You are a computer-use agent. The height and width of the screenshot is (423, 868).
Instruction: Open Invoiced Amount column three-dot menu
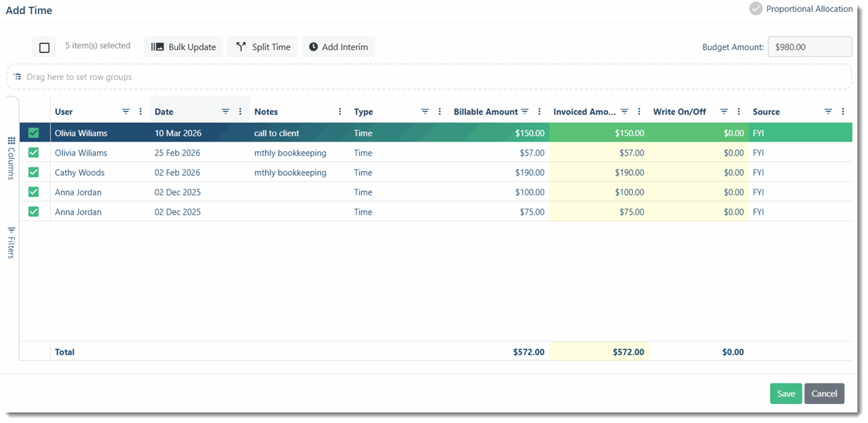point(640,112)
